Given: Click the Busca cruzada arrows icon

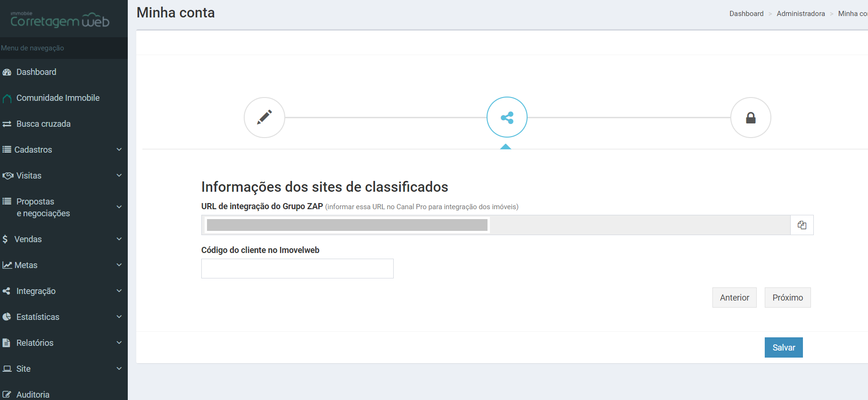Looking at the screenshot, I should [x=7, y=124].
